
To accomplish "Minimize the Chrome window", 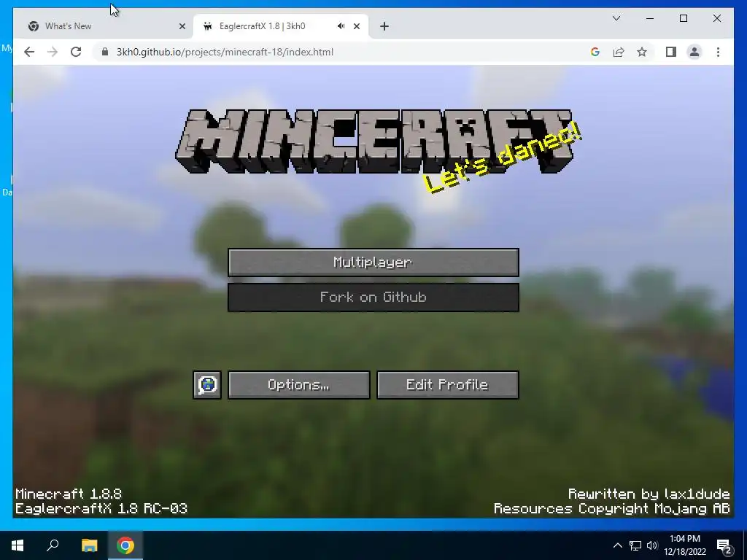I will click(650, 18).
